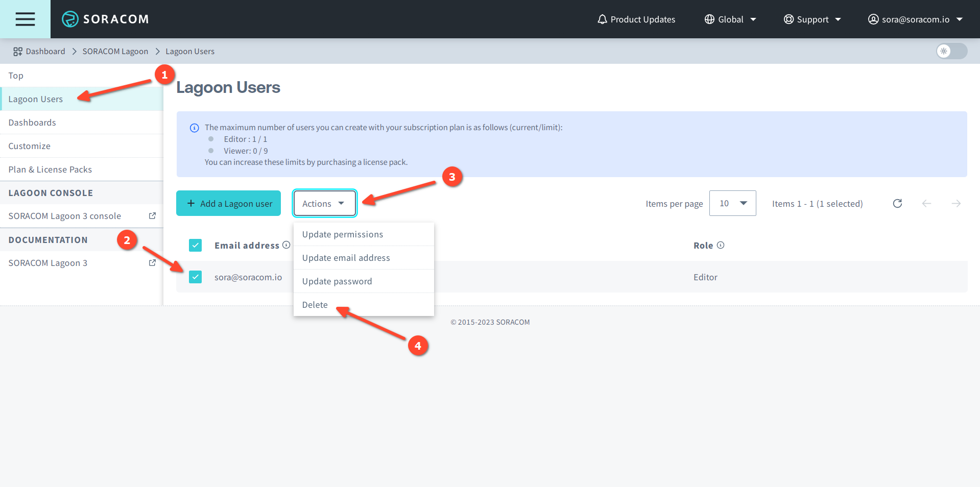This screenshot has height=487, width=980.
Task: Uncheck the sora@soracom.io user checkbox
Action: tap(195, 277)
